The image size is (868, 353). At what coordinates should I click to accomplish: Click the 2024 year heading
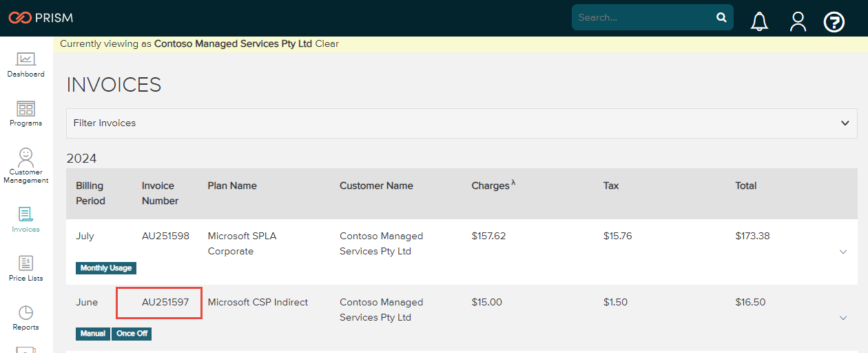tap(81, 159)
